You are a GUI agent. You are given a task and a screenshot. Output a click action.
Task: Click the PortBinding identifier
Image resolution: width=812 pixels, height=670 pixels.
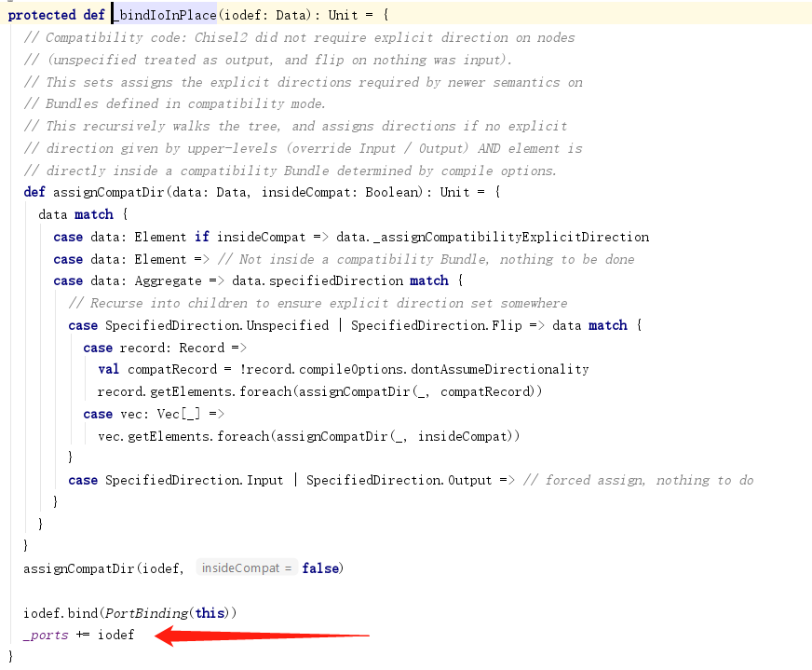pyautogui.click(x=147, y=613)
